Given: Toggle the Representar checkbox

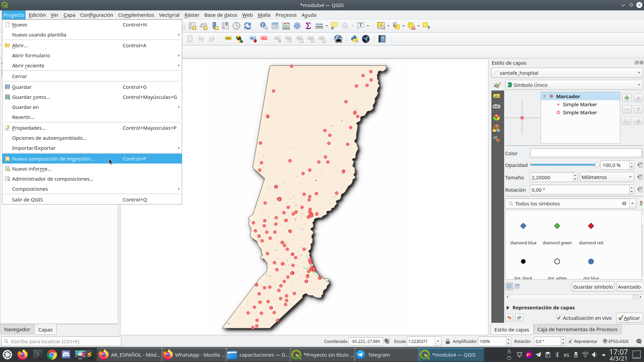Looking at the screenshot, I should click(570, 341).
